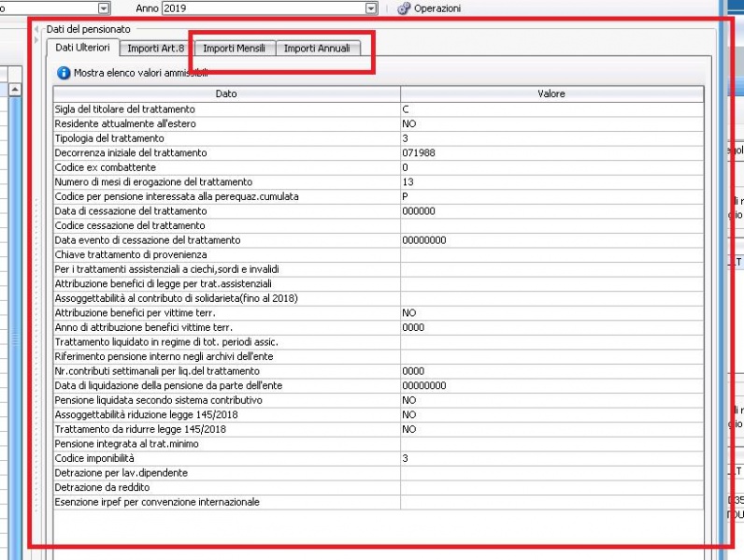Select row Data evento di cessazione

[379, 240]
